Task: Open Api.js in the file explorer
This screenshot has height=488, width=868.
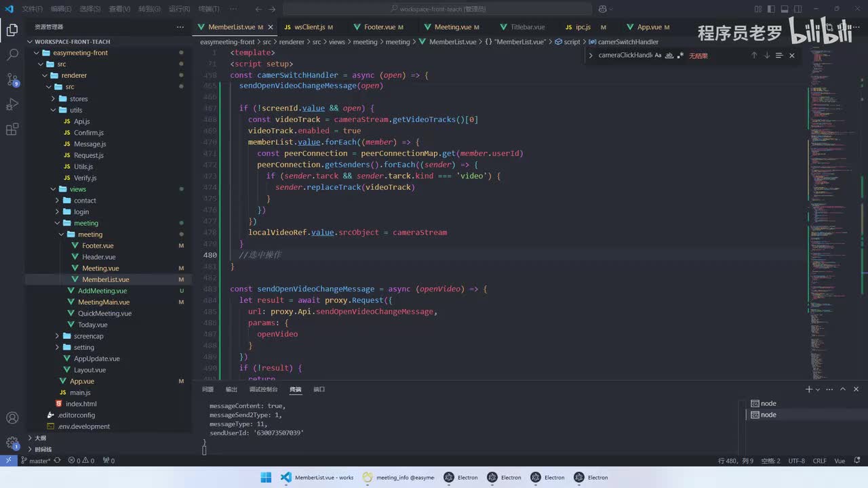Action: (82, 121)
